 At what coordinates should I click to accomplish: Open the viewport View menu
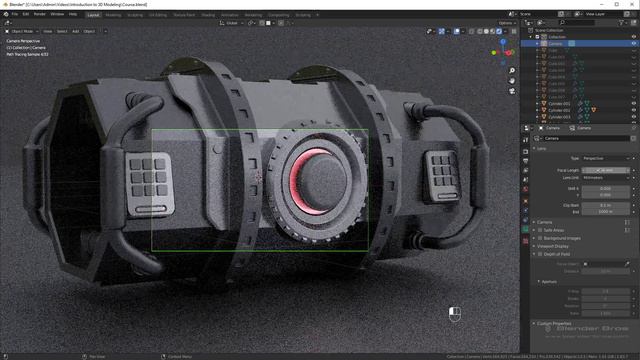[48, 31]
